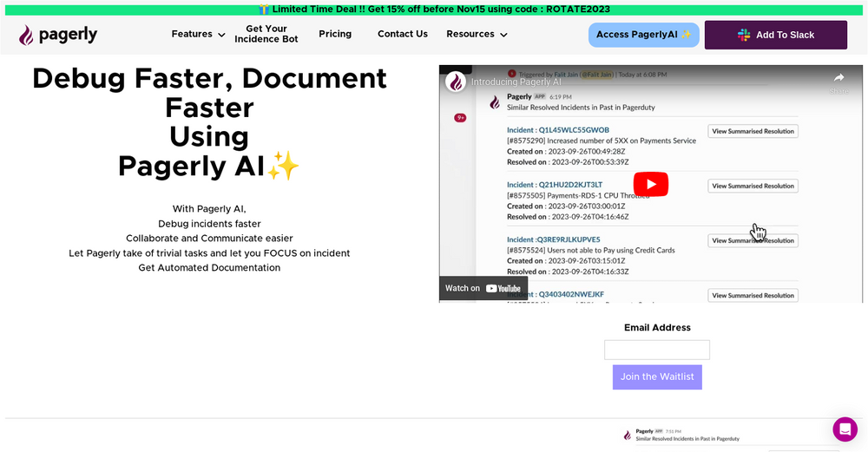Screen dimensions: 868x452
Task: Click the gift icon in the promo banner
Action: point(264,10)
